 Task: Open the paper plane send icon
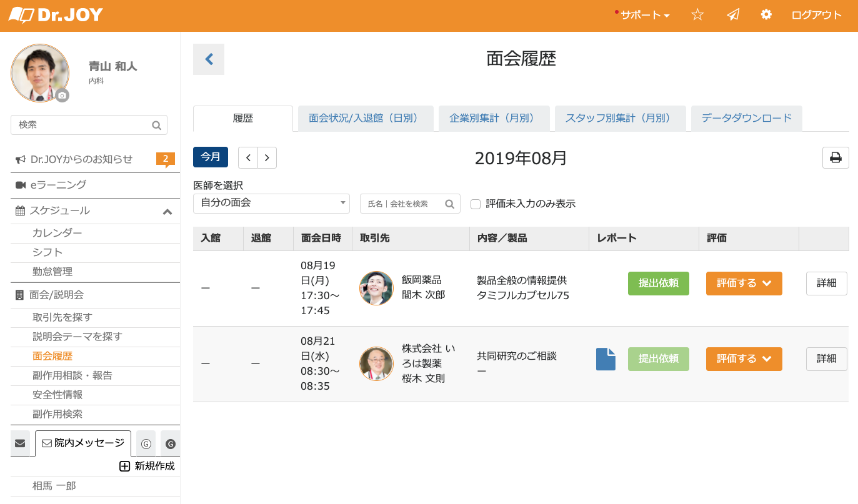[733, 15]
